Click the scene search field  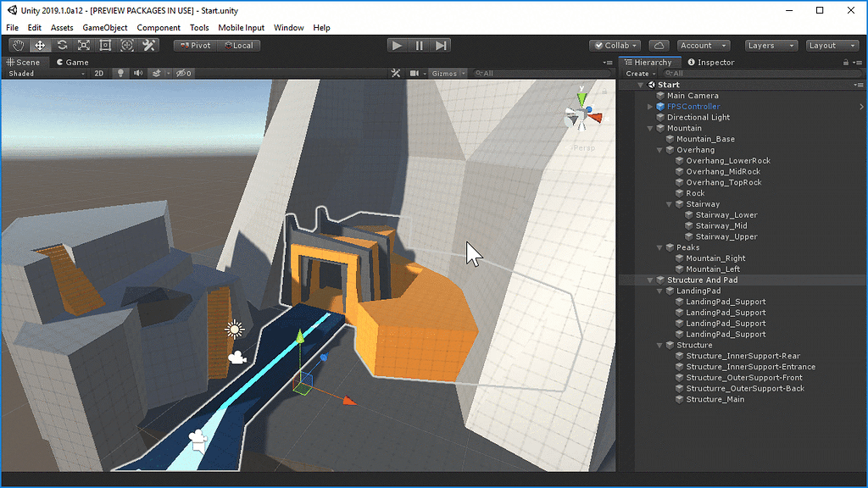tap(542, 73)
